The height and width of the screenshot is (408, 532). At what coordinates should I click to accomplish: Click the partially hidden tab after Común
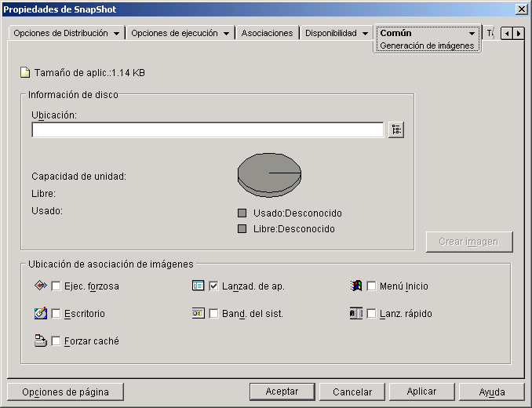tap(490, 33)
